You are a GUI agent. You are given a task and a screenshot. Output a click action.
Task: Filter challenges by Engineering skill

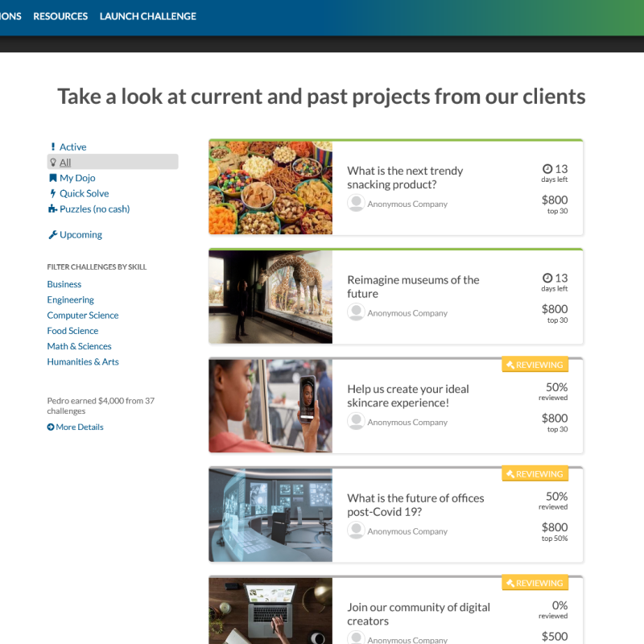point(70,299)
